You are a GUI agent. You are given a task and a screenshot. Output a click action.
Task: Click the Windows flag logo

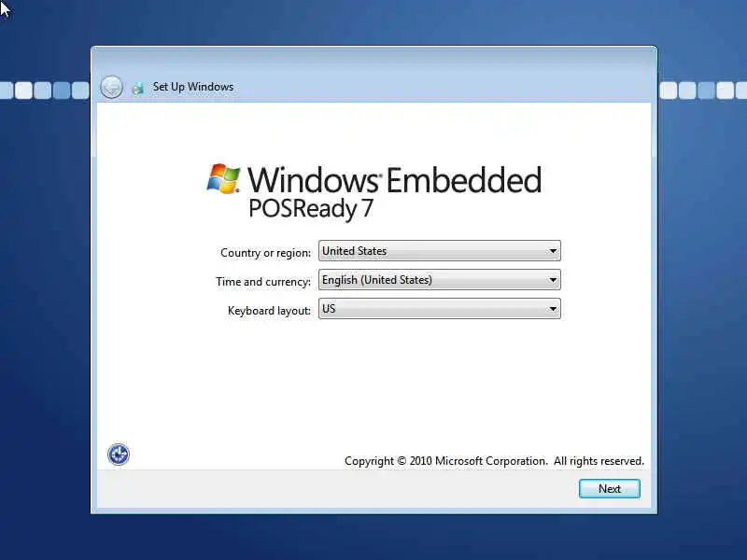pos(224,178)
